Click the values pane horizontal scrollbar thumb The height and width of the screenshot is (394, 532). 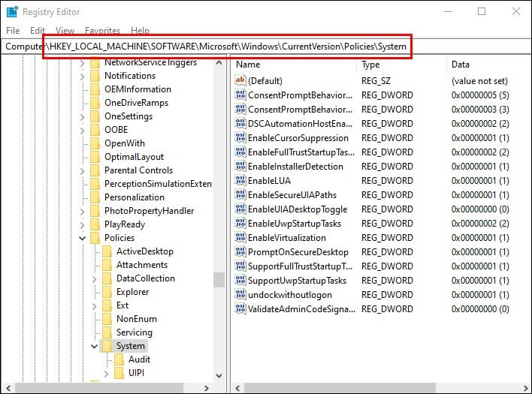tap(340, 388)
